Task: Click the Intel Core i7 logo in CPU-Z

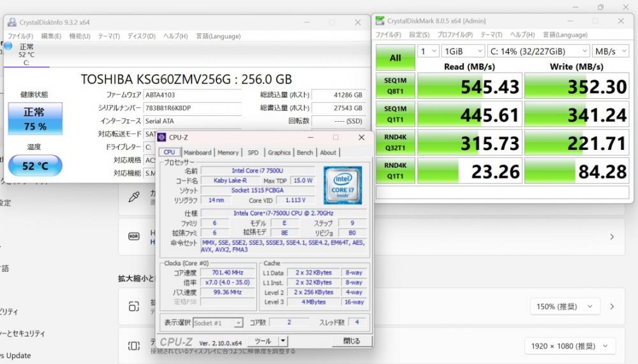Action: 343,185
